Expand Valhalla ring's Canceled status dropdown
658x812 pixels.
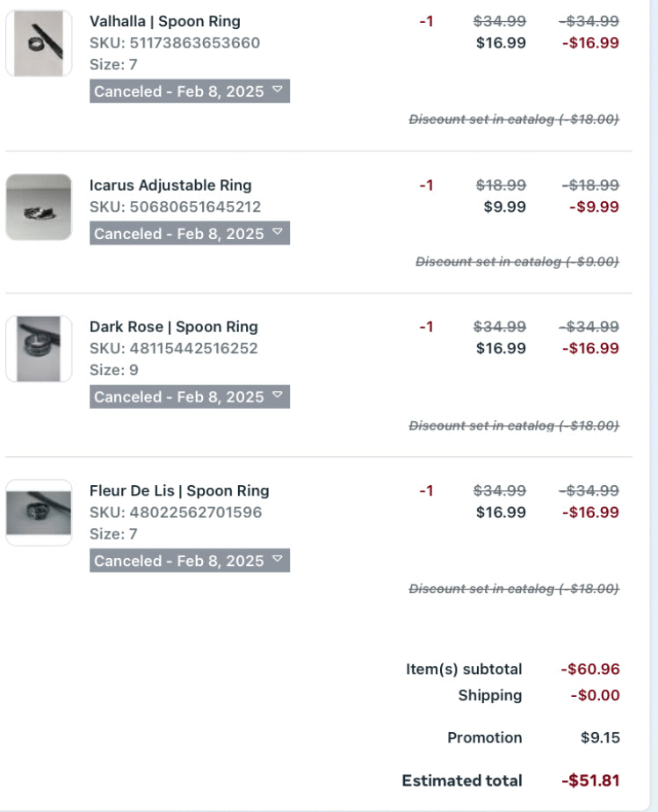coord(189,91)
